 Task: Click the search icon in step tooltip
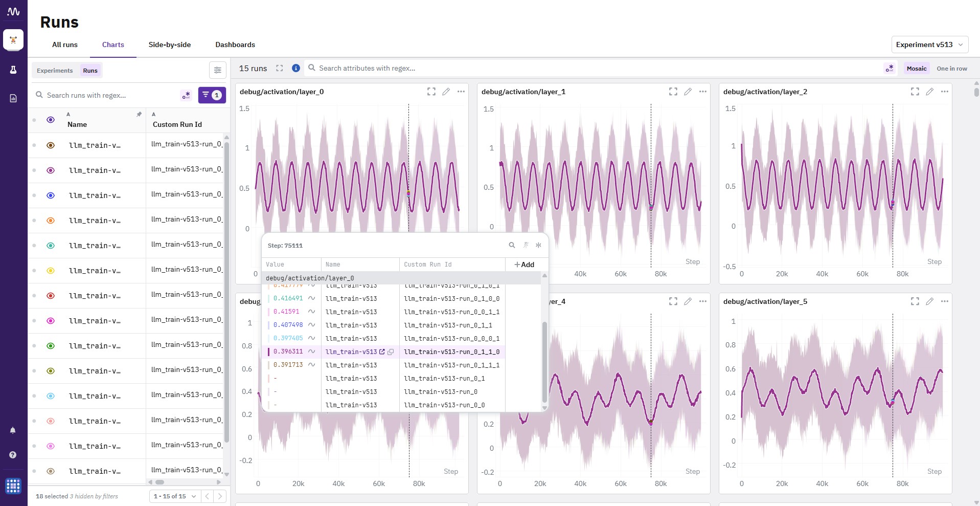coord(512,245)
